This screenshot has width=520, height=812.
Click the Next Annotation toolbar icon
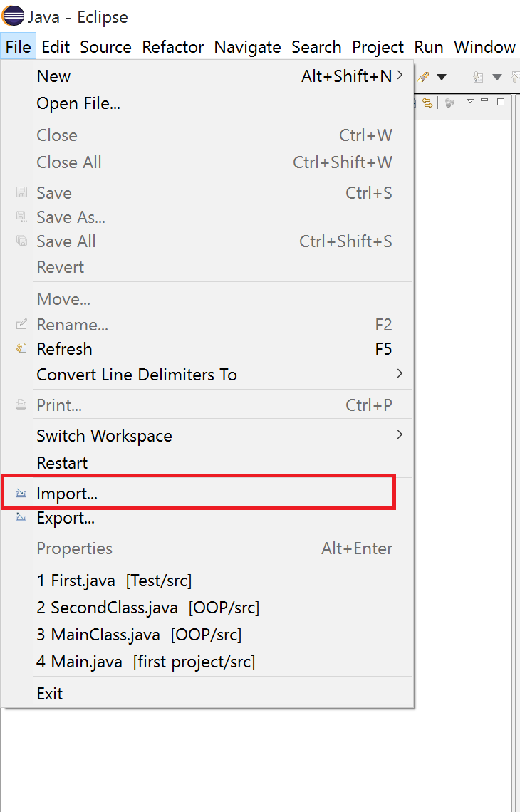click(479, 77)
